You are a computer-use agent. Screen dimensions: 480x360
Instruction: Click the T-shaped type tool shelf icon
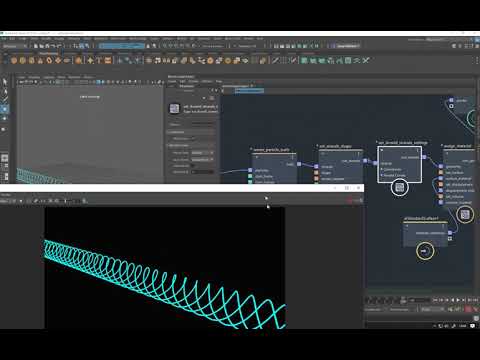(99, 60)
